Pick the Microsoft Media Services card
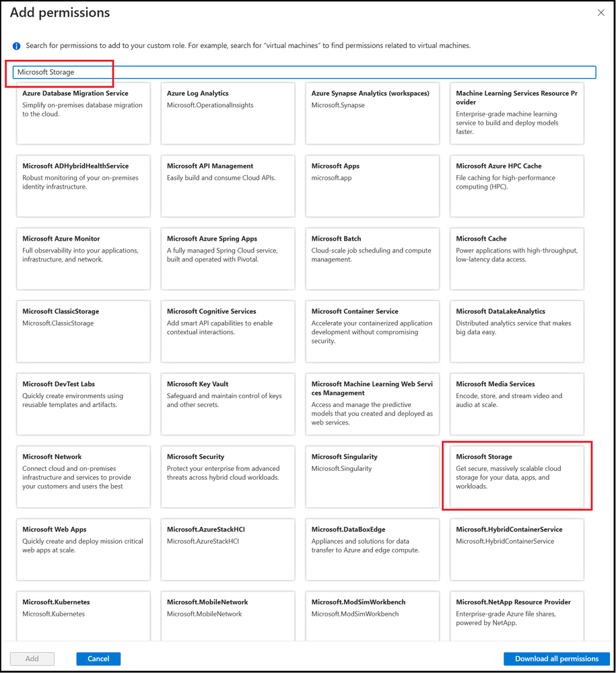Image resolution: width=616 pixels, height=673 pixels. 517,404
